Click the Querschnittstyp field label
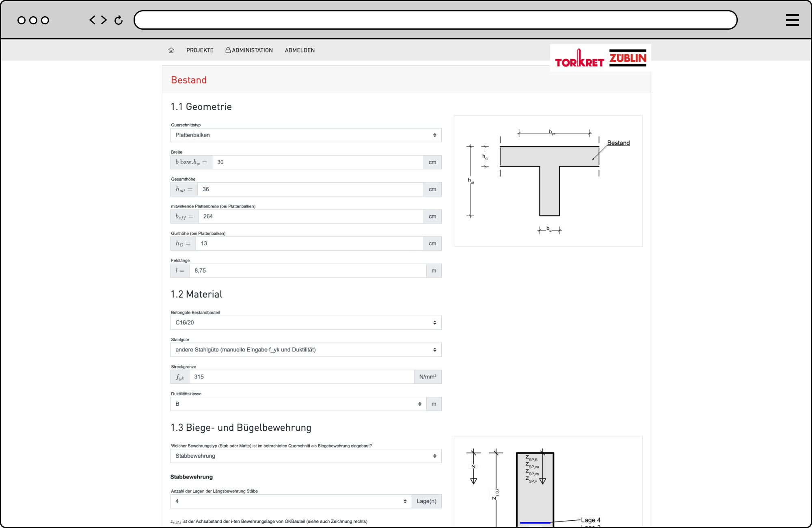 [186, 125]
